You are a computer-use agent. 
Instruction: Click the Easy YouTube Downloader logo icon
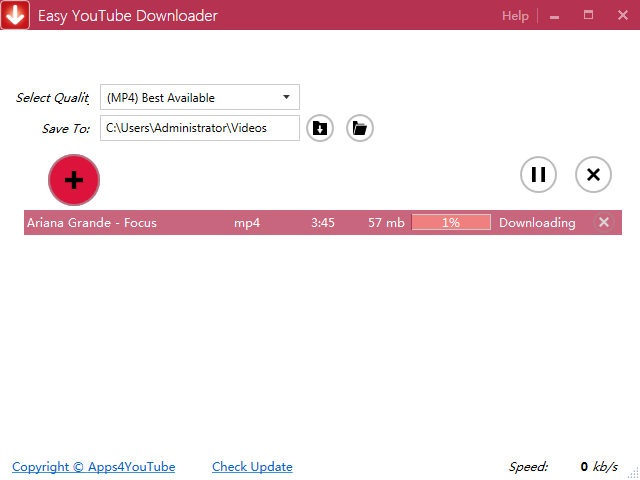(x=15, y=15)
